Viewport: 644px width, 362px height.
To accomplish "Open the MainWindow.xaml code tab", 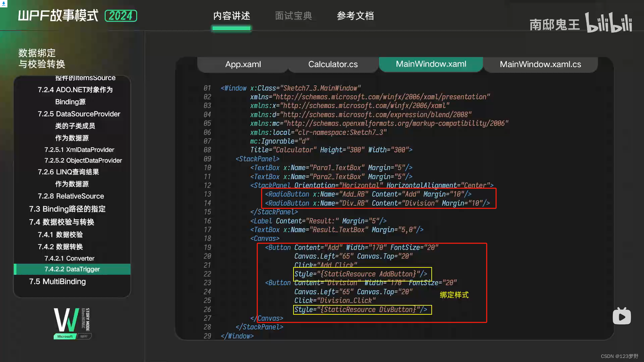I will [431, 64].
